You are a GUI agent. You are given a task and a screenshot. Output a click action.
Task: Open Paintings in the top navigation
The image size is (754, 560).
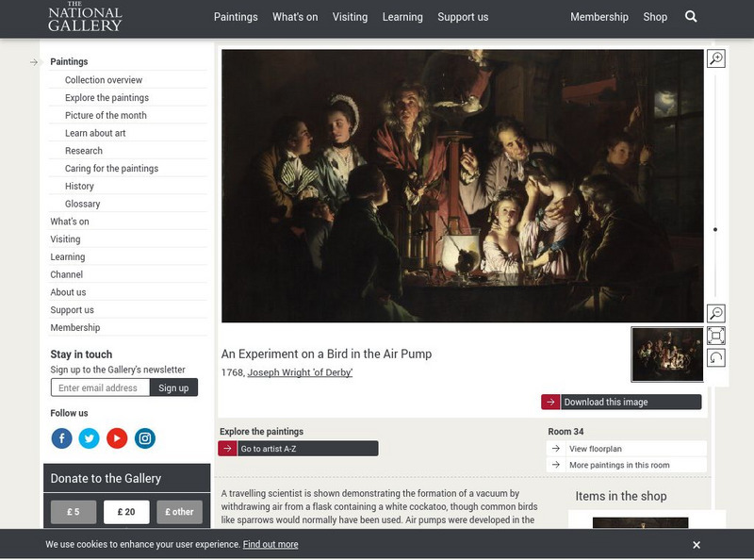pos(236,17)
